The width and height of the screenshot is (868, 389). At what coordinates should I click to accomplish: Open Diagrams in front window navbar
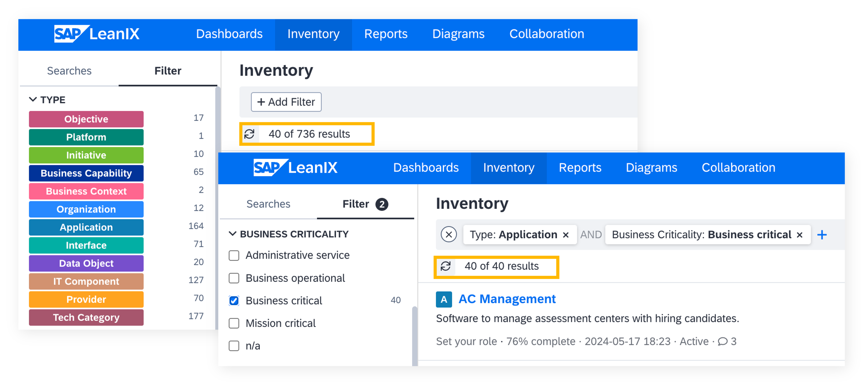[x=651, y=168]
